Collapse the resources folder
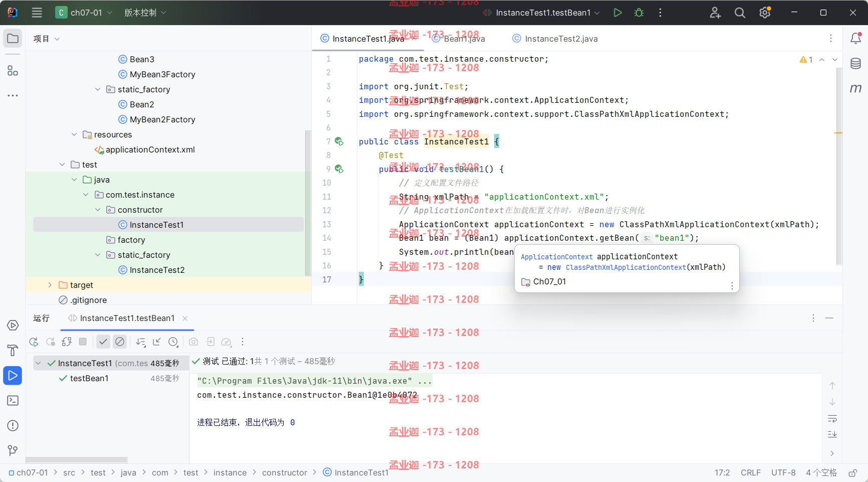Viewport: 868px width, 482px height. click(74, 134)
